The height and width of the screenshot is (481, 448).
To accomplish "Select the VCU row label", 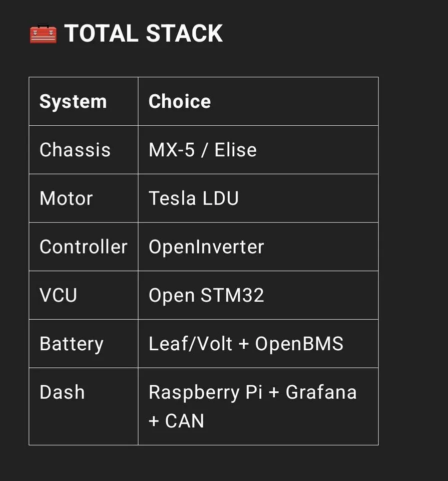I will tap(58, 296).
